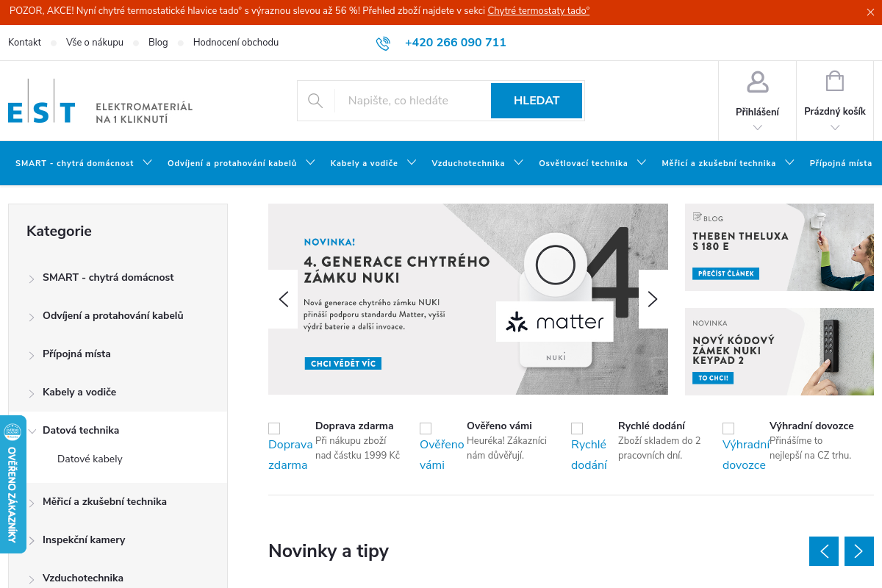Go to the Blog page

[158, 43]
